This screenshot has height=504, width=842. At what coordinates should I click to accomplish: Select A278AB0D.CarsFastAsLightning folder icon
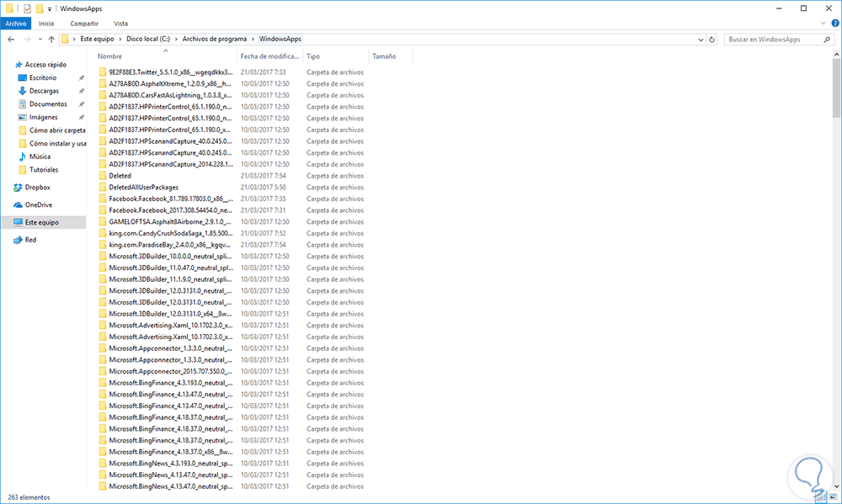coord(102,95)
